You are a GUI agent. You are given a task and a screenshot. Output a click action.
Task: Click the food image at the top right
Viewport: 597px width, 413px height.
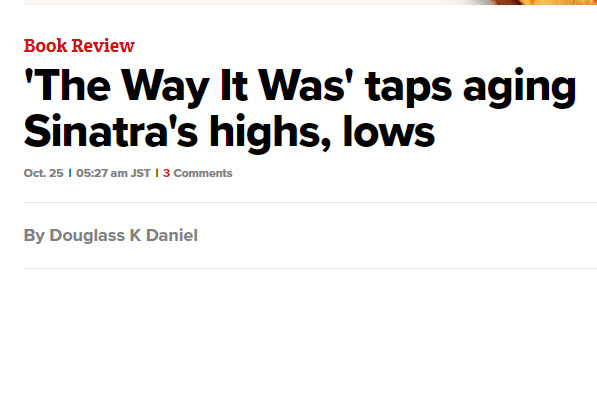pos(543,2)
